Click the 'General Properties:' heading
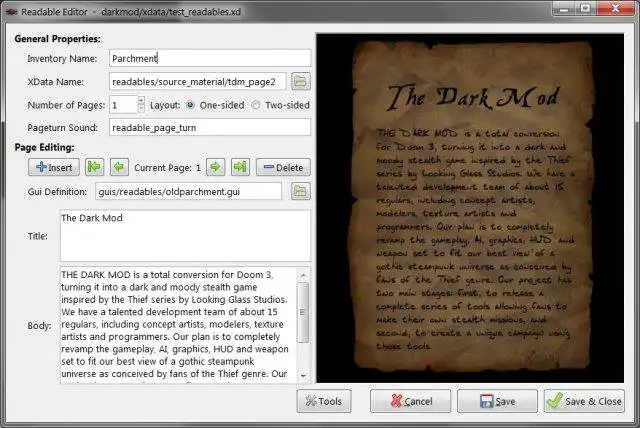The image size is (640, 428). (58, 39)
